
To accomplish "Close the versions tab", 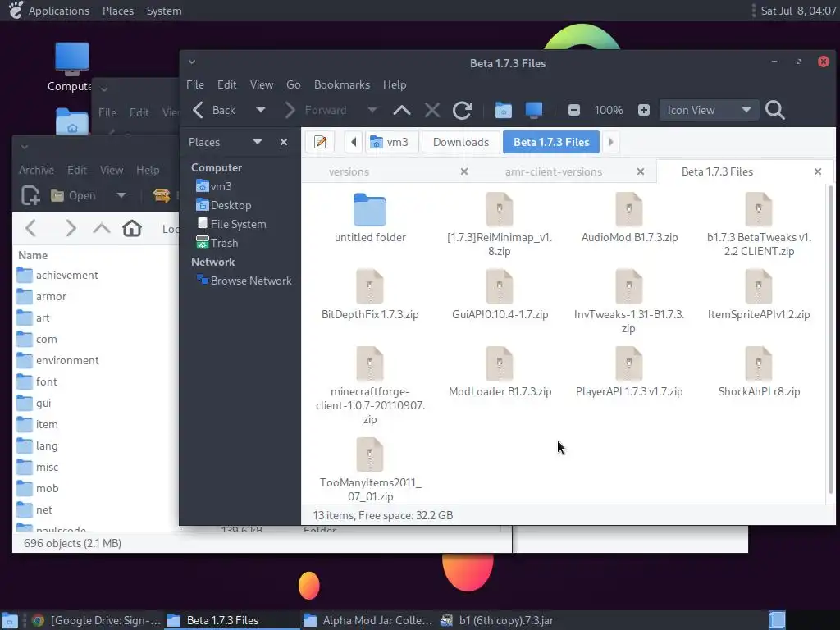I will 464,172.
